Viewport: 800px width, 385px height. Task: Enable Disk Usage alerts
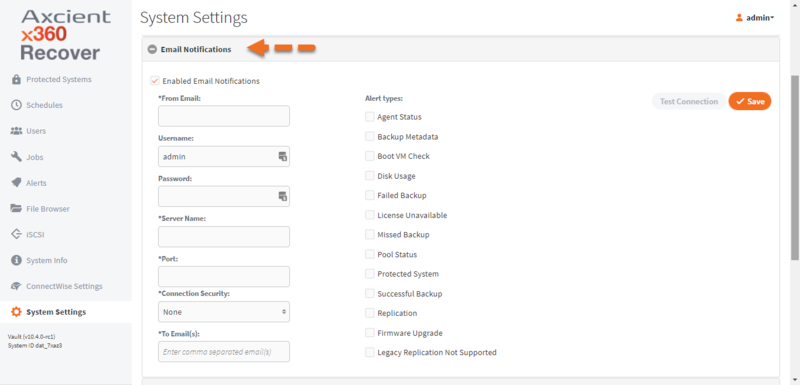click(x=369, y=176)
